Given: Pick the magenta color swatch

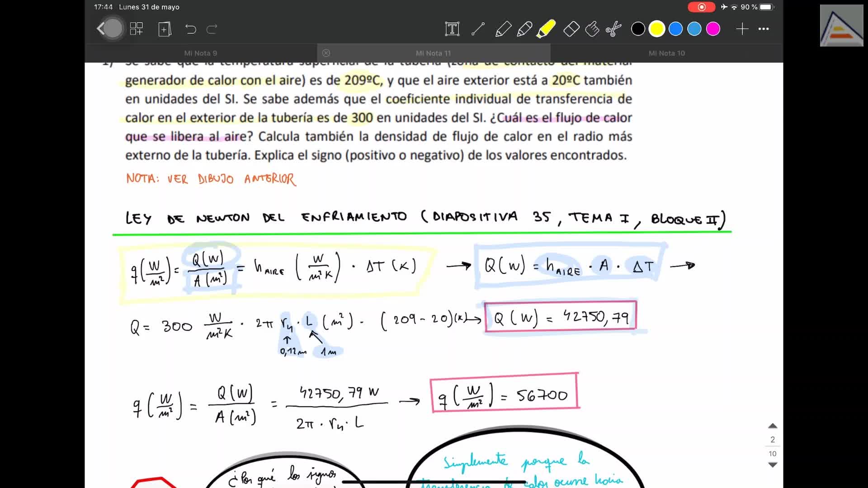Looking at the screenshot, I should click(x=713, y=29).
